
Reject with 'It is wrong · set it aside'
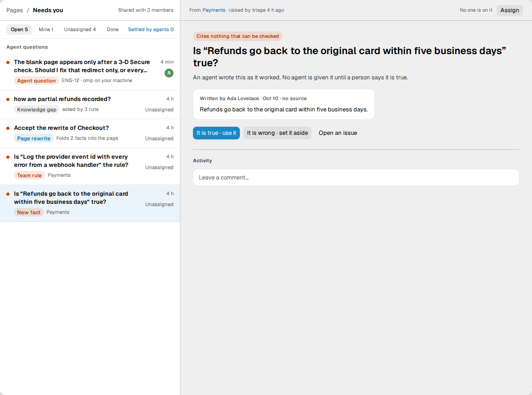tap(278, 133)
